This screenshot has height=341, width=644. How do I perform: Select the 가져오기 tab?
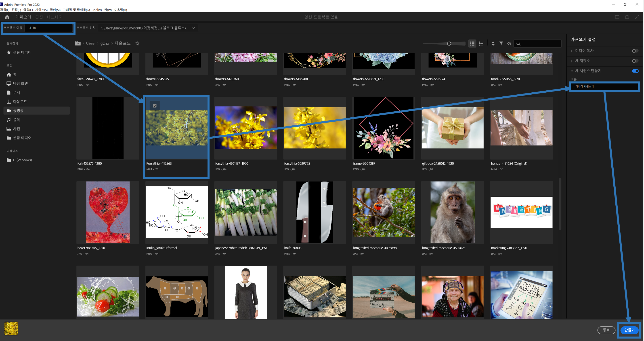23,17
